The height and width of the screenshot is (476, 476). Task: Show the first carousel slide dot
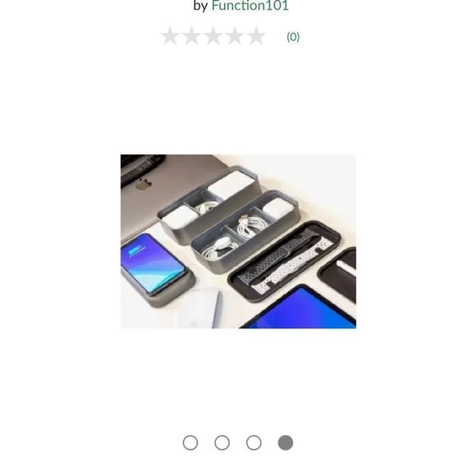click(x=190, y=442)
